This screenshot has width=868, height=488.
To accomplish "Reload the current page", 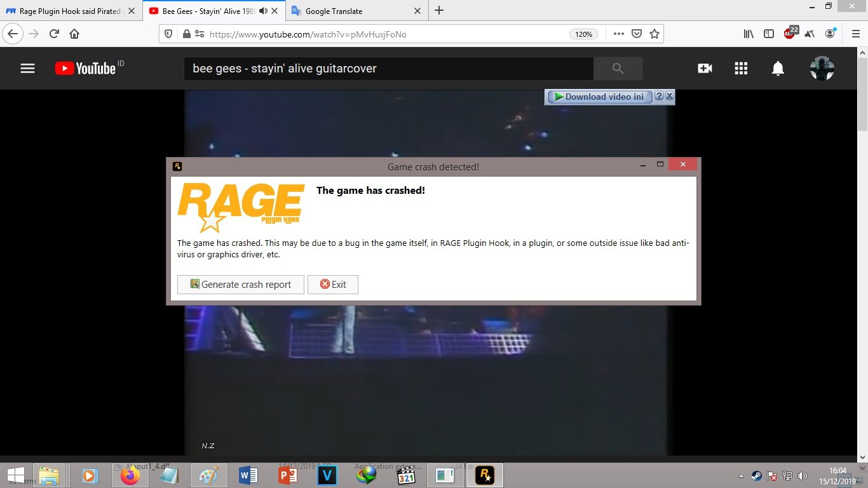I will pyautogui.click(x=54, y=34).
